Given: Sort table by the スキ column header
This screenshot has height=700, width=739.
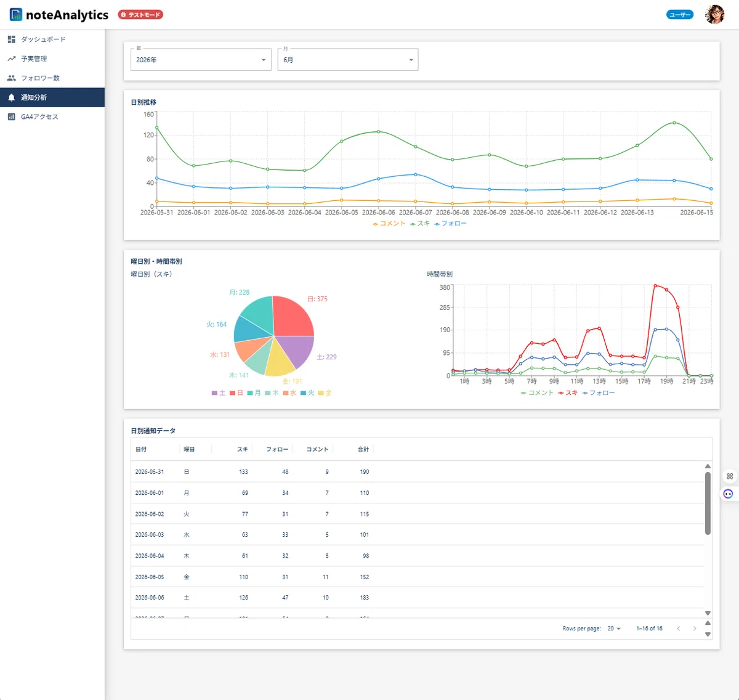Looking at the screenshot, I should 243,450.
